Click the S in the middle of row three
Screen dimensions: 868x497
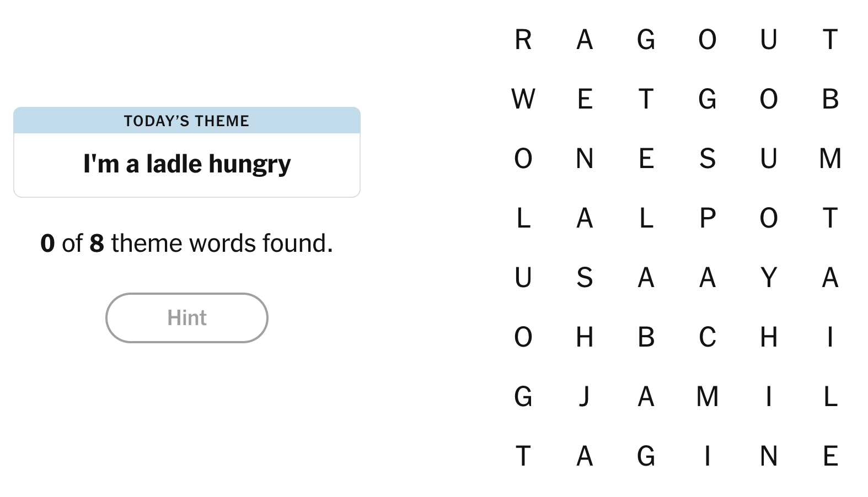click(708, 160)
